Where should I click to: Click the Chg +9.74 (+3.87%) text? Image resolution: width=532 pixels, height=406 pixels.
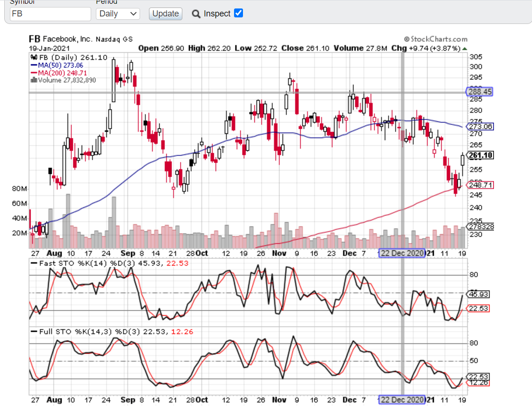click(426, 48)
